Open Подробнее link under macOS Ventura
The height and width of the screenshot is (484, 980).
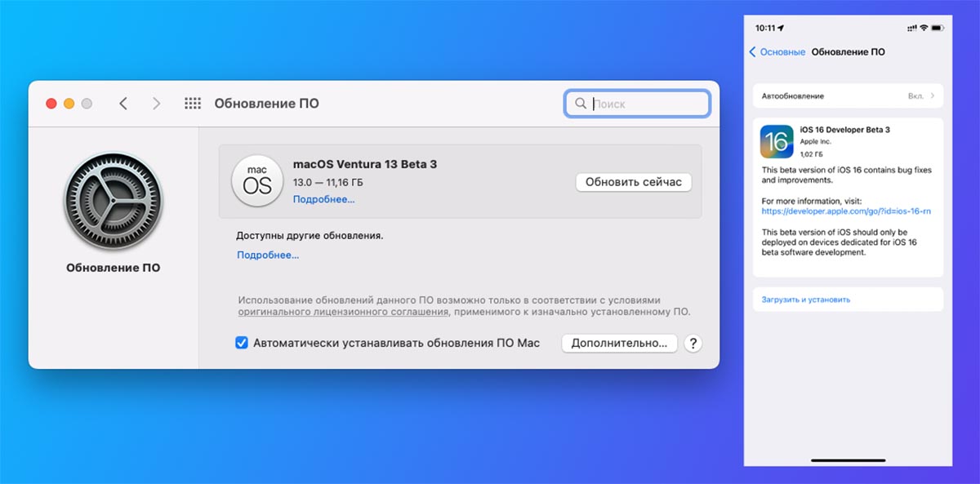pyautogui.click(x=323, y=199)
